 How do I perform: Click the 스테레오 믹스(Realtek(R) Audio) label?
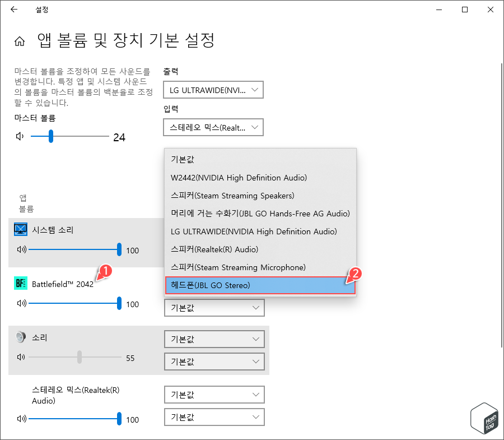tap(76, 395)
